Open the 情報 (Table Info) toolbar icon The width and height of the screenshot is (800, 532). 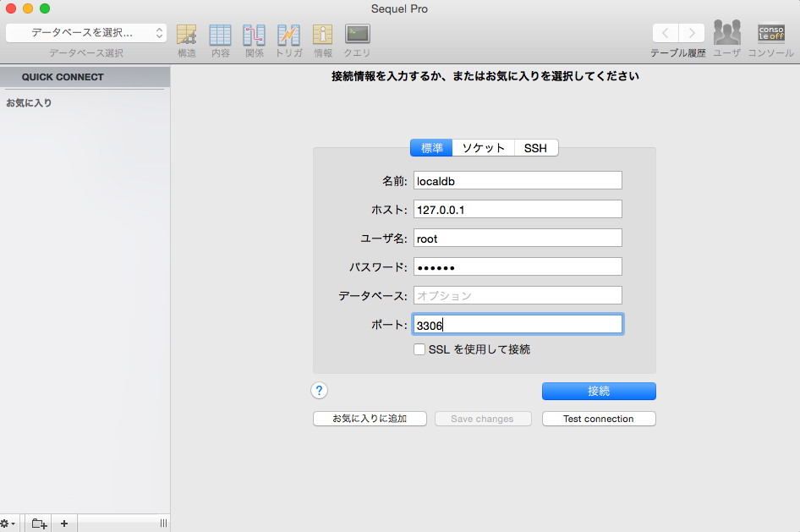click(x=322, y=35)
